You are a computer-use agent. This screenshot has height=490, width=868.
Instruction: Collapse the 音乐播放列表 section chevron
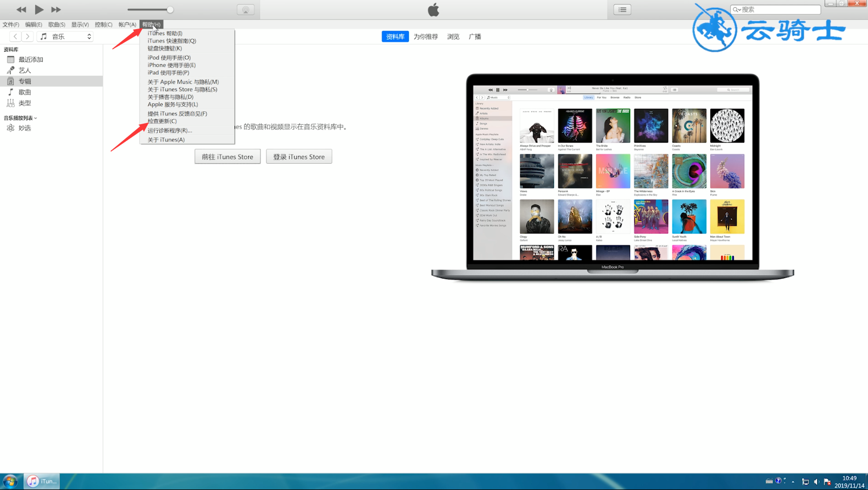coord(36,118)
